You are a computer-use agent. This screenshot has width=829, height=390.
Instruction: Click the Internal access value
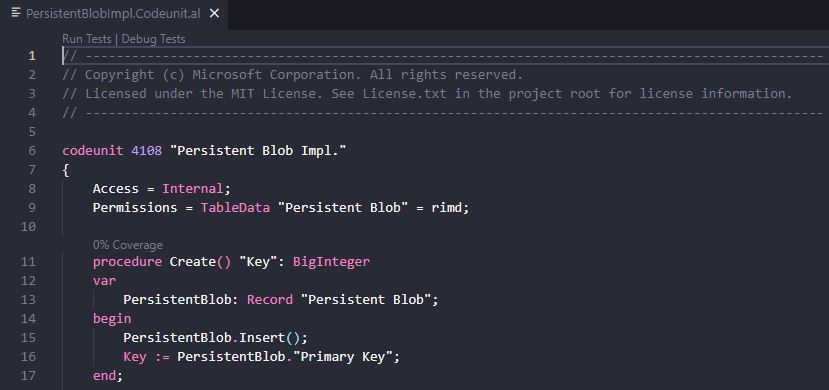[192, 189]
